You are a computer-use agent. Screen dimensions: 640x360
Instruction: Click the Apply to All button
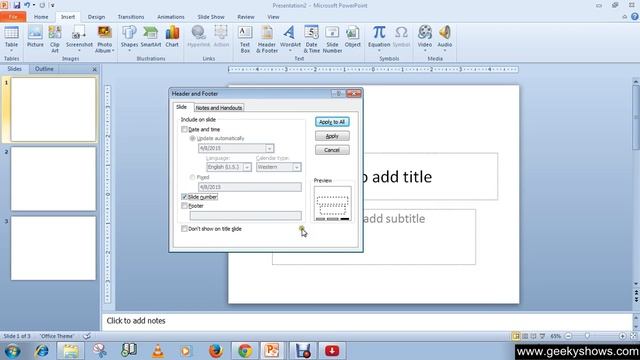[332, 122]
